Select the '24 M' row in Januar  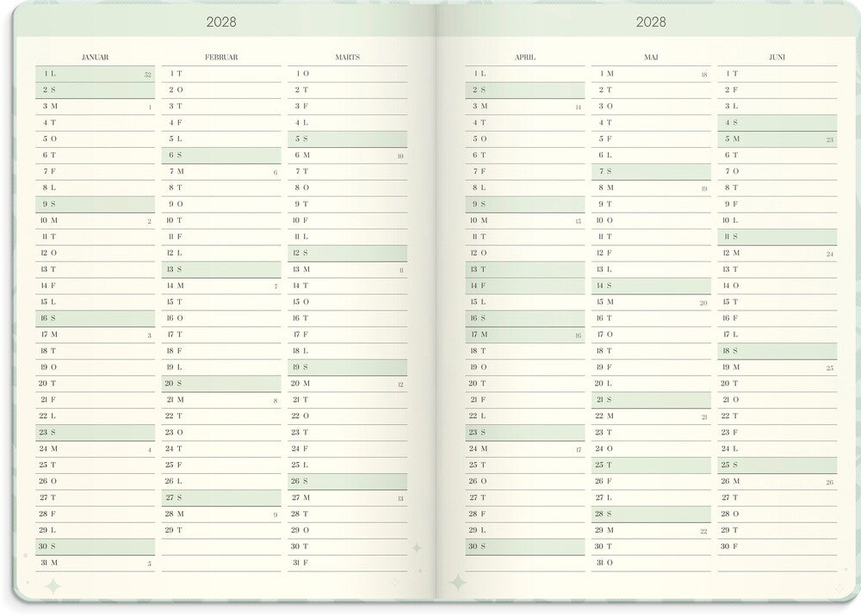pos(95,449)
